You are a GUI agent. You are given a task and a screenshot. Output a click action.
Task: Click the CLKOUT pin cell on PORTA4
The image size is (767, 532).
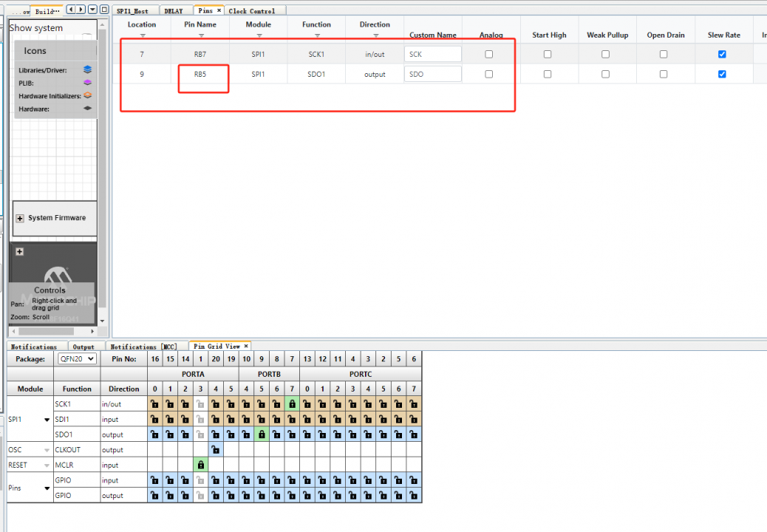click(216, 449)
